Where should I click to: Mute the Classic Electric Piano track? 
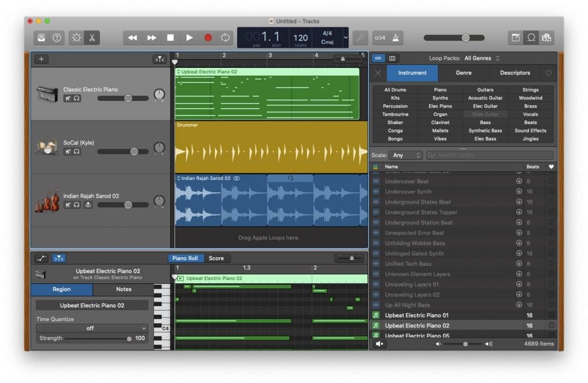pos(68,98)
